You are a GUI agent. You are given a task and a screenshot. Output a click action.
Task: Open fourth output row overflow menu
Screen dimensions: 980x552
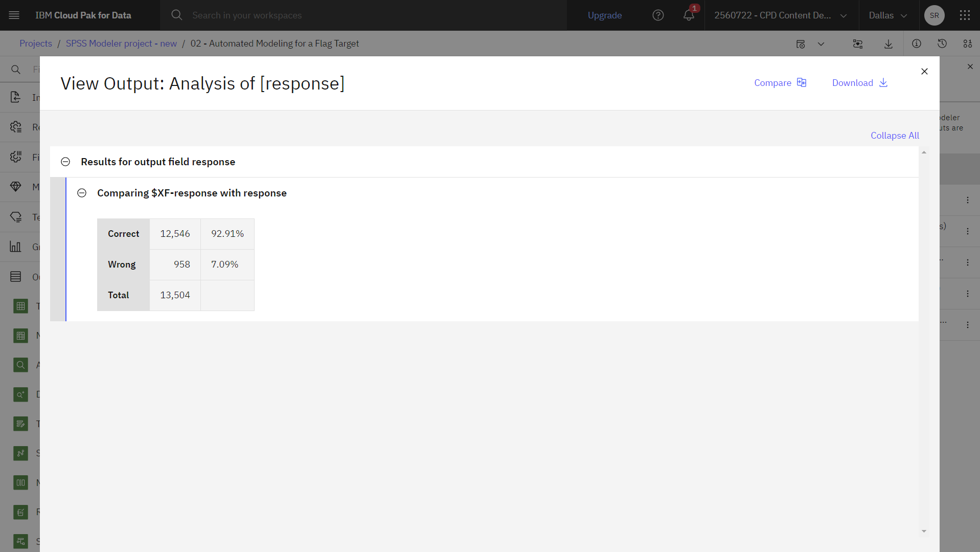coord(968,294)
